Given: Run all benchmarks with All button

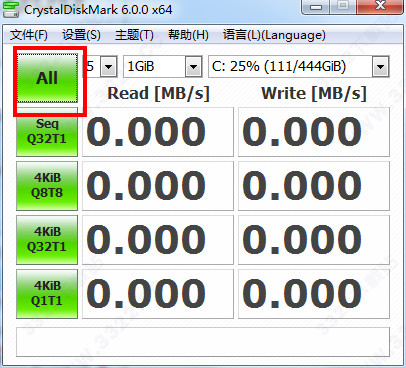Looking at the screenshot, I should tap(47, 78).
